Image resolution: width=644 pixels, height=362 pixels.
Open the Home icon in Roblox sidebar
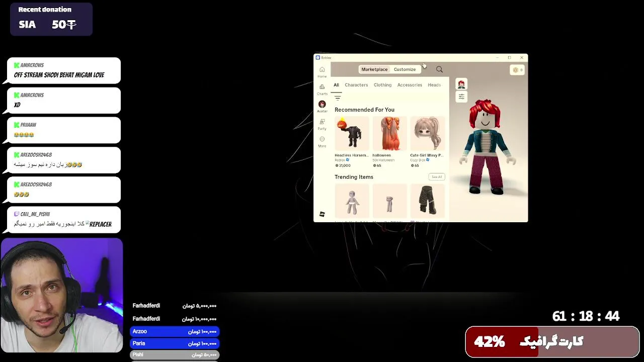pos(322,69)
